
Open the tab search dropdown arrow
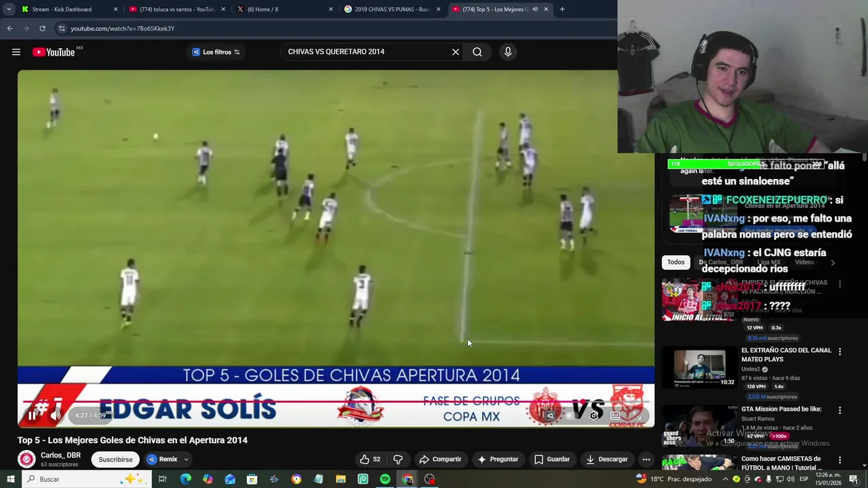8,9
